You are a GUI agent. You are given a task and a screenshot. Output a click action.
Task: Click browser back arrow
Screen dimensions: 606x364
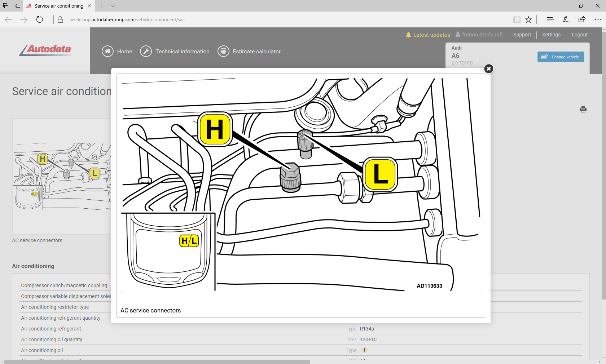8,19
